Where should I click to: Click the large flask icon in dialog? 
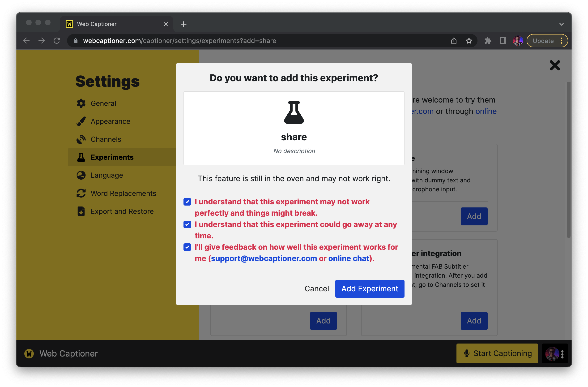pos(294,112)
